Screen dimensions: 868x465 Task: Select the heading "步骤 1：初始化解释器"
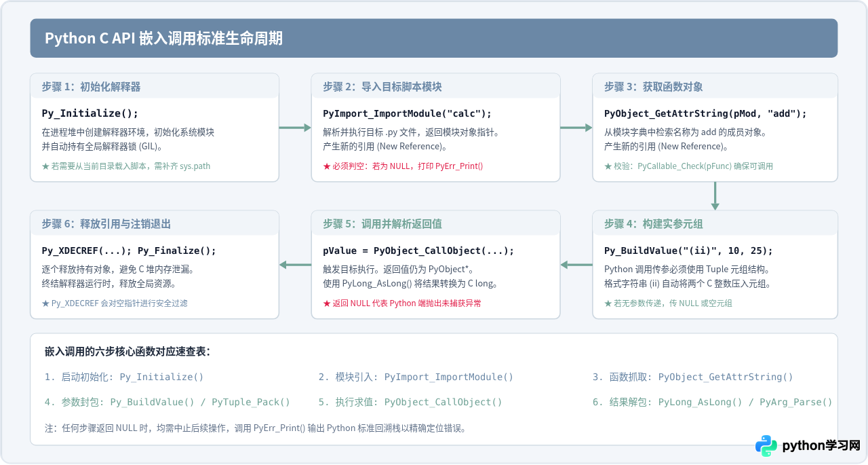(91, 87)
